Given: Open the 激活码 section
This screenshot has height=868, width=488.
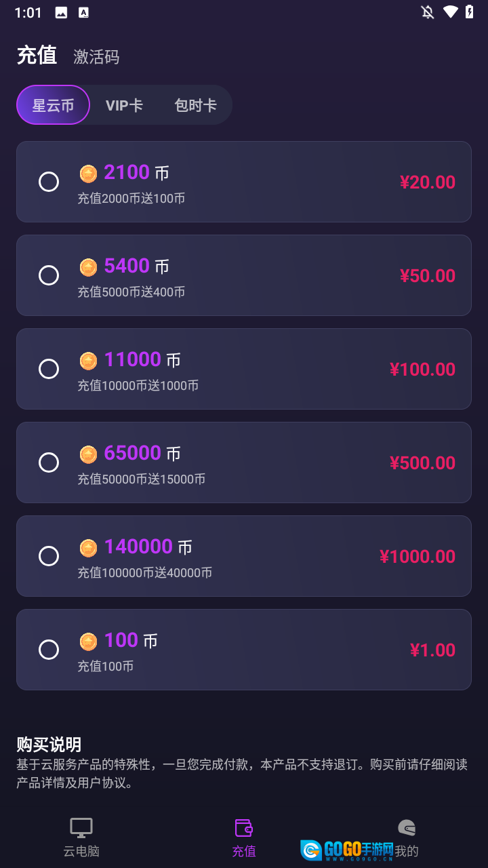Looking at the screenshot, I should pos(96,57).
